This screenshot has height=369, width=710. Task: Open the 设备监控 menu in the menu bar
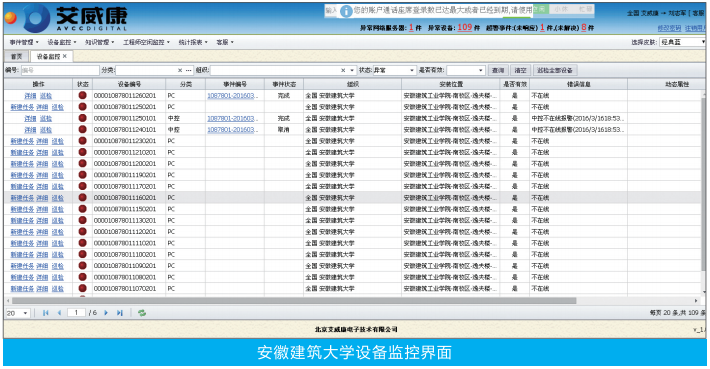(62, 42)
